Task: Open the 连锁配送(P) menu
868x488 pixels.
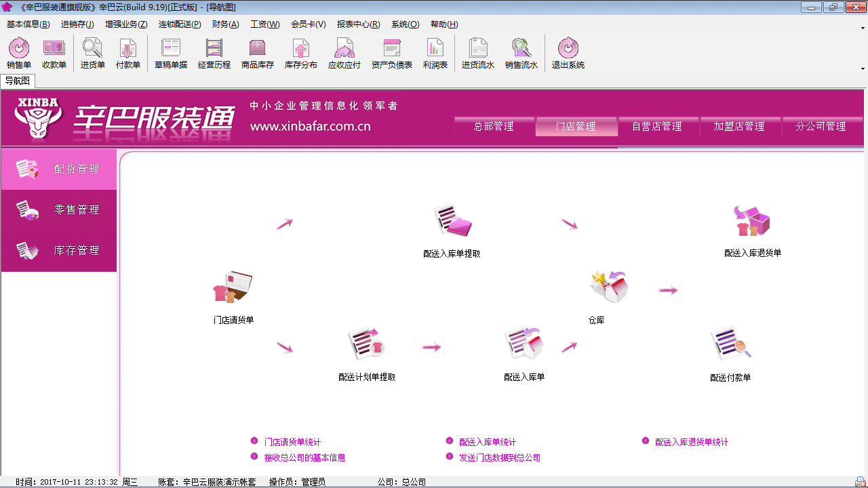Action: [180, 24]
